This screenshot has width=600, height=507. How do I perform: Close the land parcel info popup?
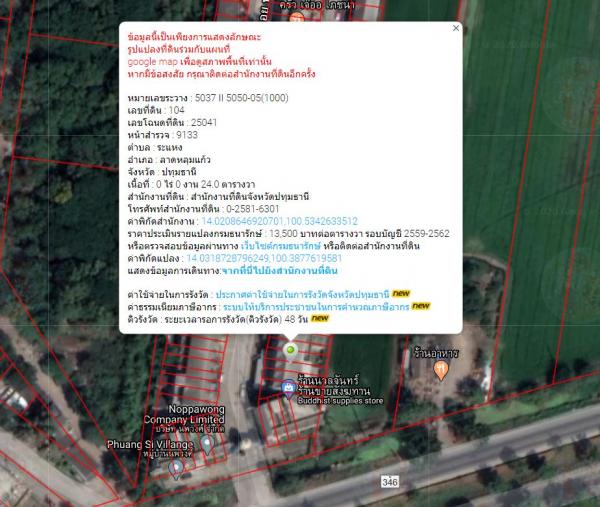tap(456, 29)
